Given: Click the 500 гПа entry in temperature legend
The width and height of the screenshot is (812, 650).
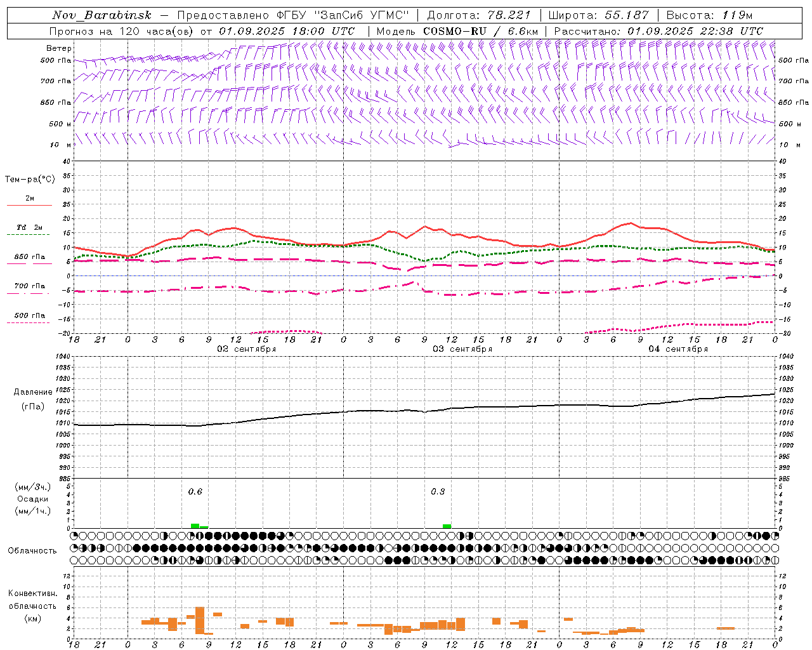Looking at the screenshot, I should (x=29, y=315).
